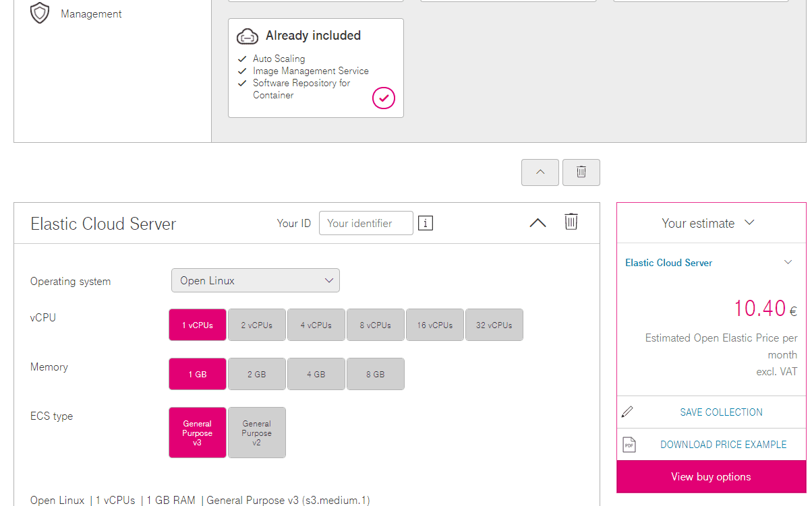Select 1 GB memory option

[x=198, y=374]
